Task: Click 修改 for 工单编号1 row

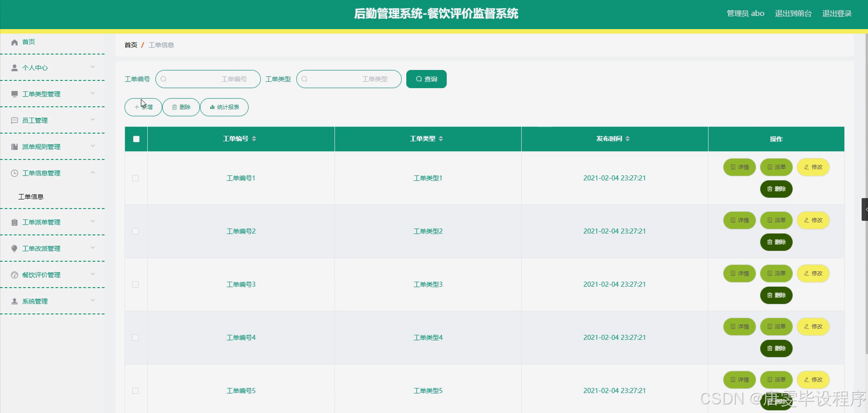Action: point(813,167)
